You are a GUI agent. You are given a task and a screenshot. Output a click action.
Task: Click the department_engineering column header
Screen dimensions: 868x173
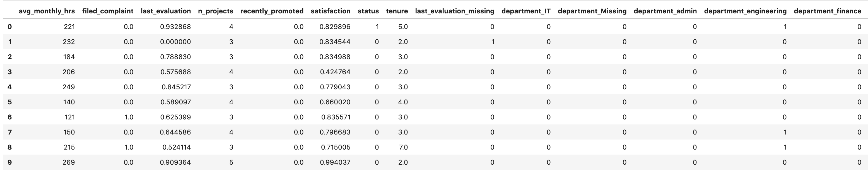click(x=745, y=11)
